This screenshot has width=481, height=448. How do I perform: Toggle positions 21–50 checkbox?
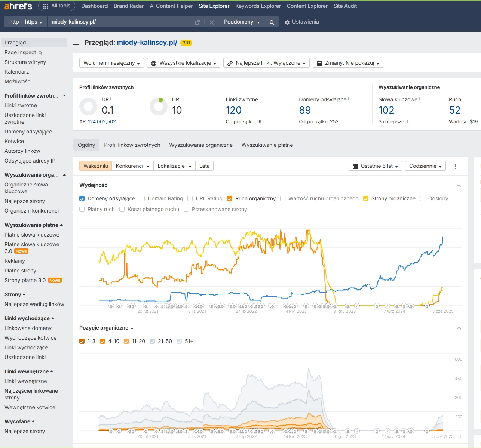152,341
